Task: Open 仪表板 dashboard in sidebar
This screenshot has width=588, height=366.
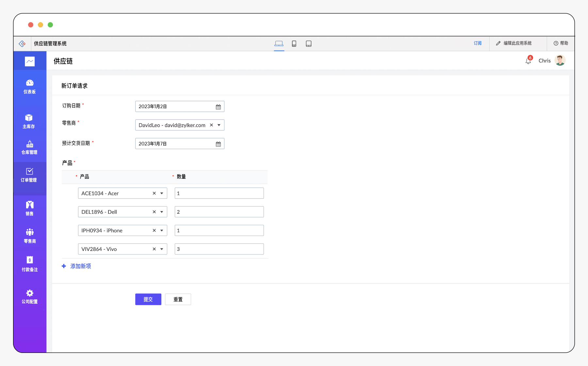Action: click(30, 87)
